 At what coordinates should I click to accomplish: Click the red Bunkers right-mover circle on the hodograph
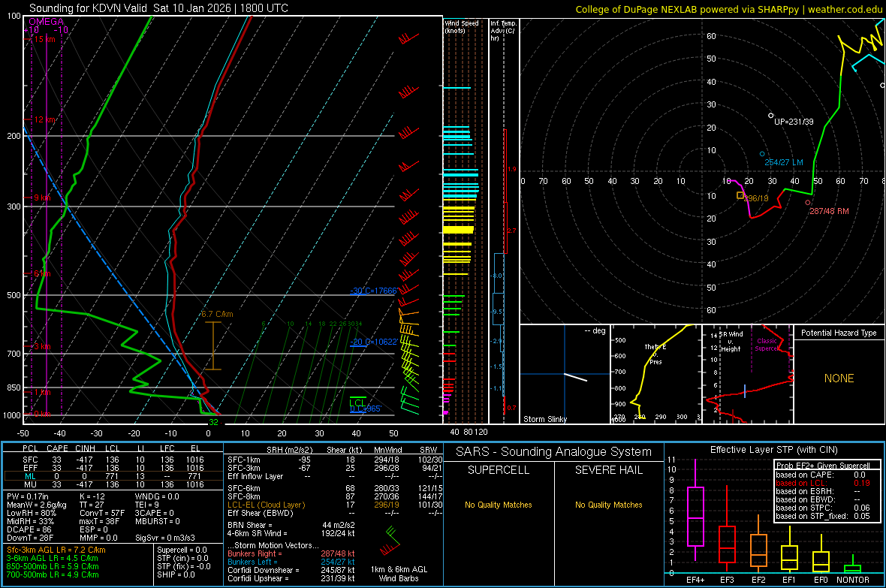807,203
